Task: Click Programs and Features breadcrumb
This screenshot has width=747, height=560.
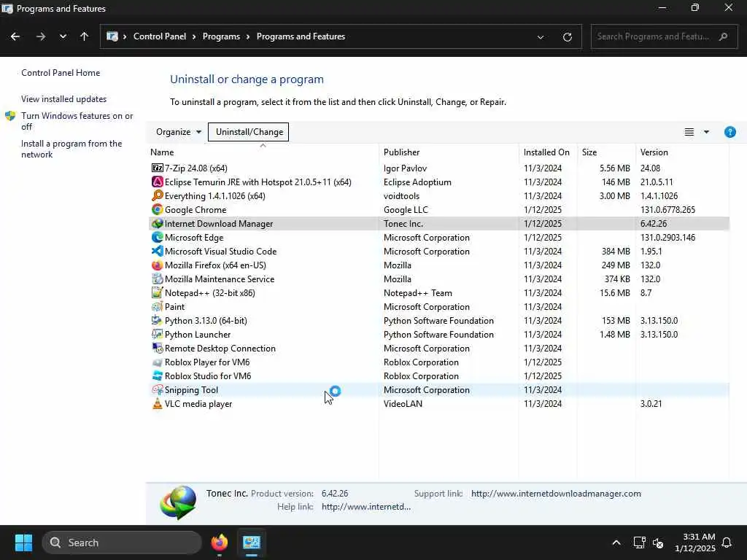Action: tap(301, 36)
